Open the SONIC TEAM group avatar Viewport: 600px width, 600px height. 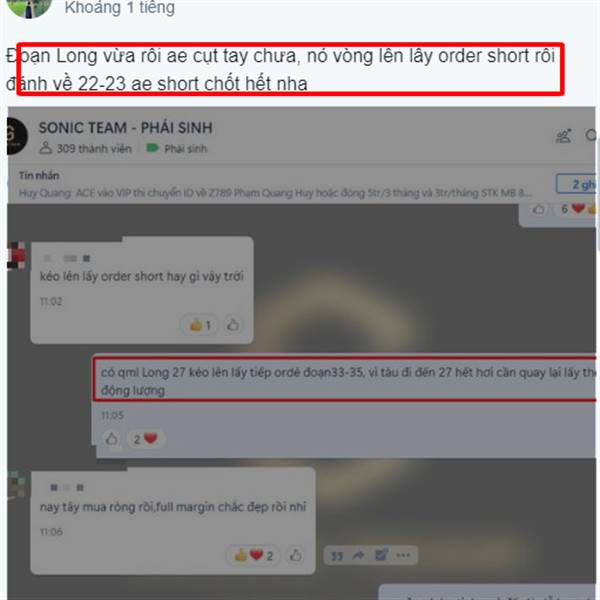[16, 136]
